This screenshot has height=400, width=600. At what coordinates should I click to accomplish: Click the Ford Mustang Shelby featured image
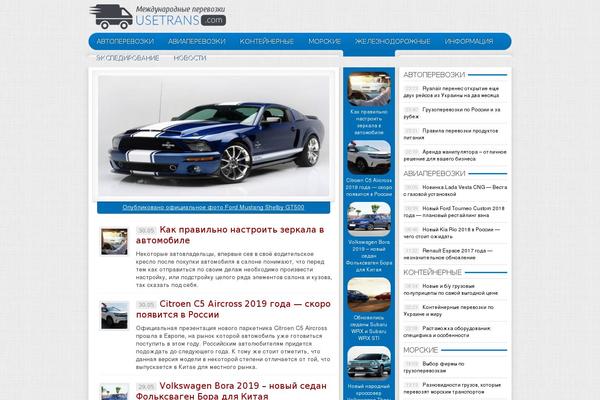pyautogui.click(x=214, y=136)
